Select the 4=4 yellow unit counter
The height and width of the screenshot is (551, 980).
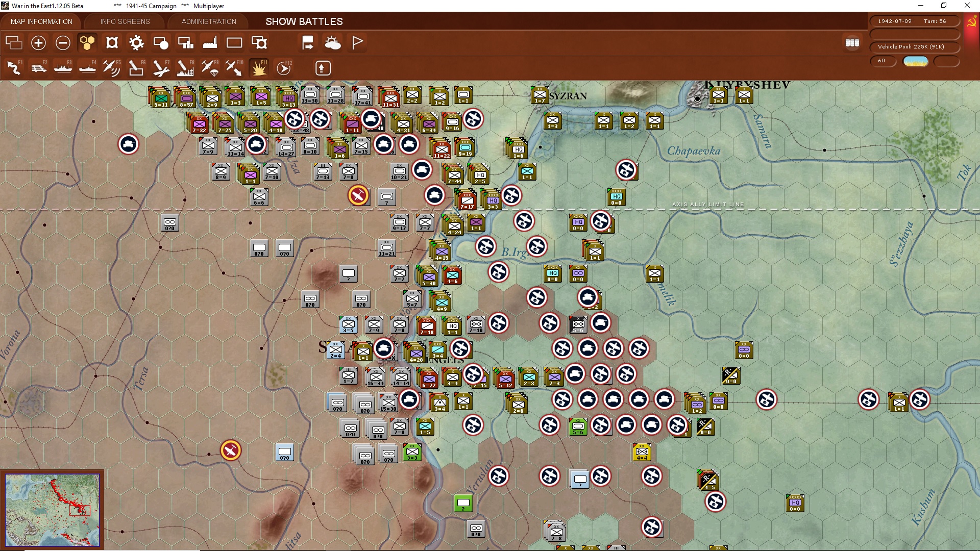pos(642,452)
